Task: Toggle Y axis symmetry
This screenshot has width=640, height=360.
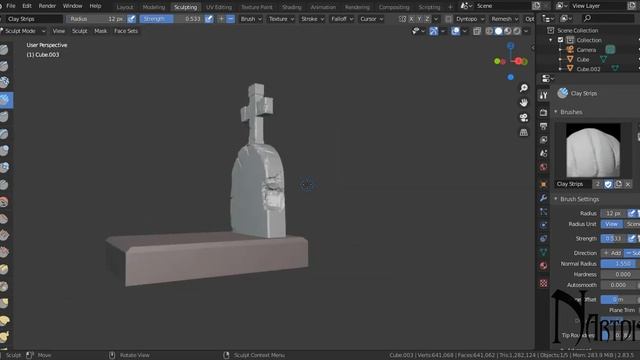Action: (419, 19)
